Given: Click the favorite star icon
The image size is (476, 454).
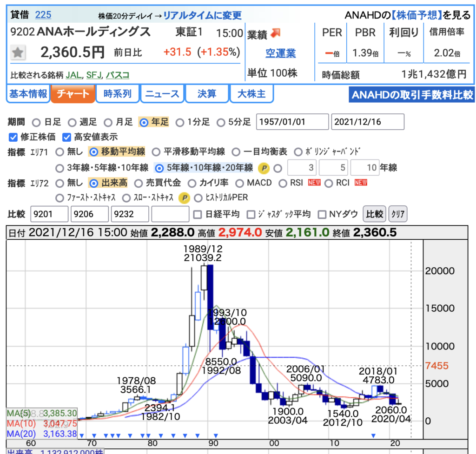Looking at the screenshot, I should 18,53.
